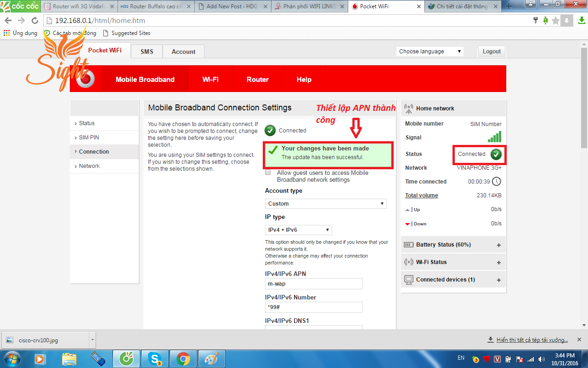The image size is (588, 368).
Task: Open the Total volume link
Action: tap(421, 195)
